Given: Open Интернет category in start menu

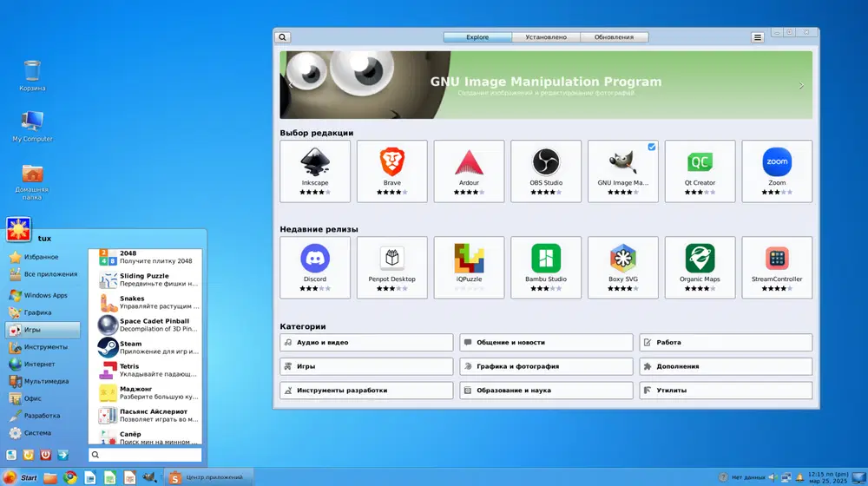Looking at the screenshot, I should (43, 364).
